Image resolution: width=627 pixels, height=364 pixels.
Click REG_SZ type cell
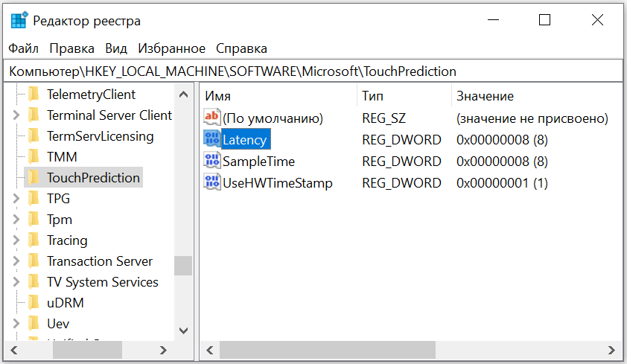pyautogui.click(x=384, y=118)
